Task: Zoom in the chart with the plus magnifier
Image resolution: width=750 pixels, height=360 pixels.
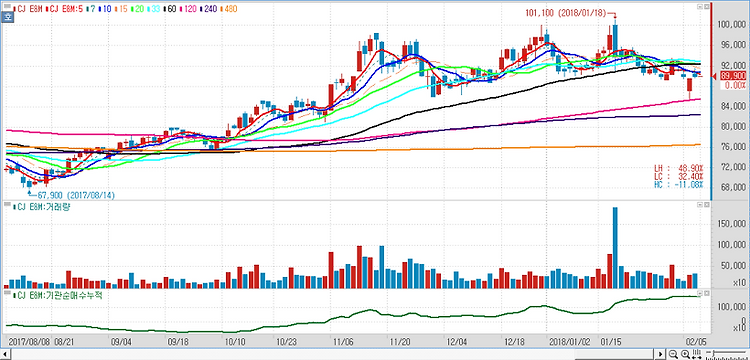Action: 685,354
